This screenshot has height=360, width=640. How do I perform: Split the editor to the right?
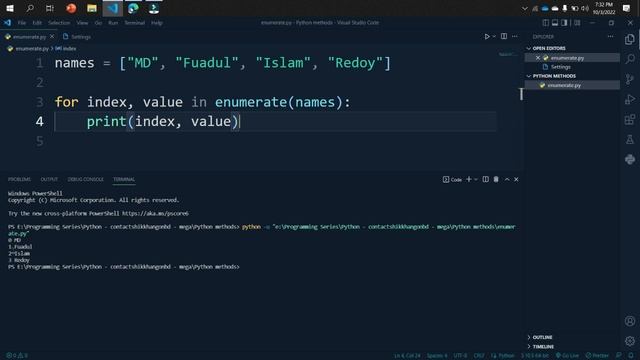pyautogui.click(x=504, y=37)
